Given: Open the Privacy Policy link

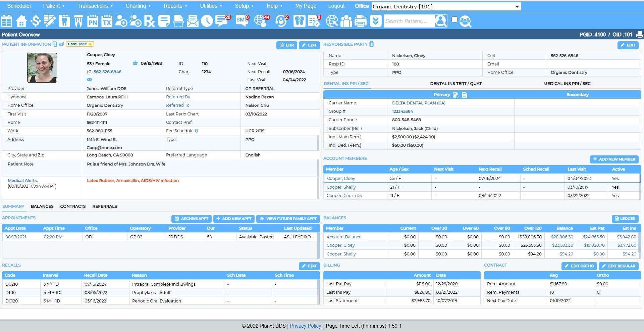Looking at the screenshot, I should coord(305,326).
